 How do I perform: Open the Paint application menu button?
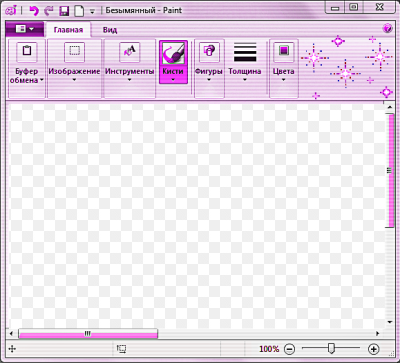point(25,29)
